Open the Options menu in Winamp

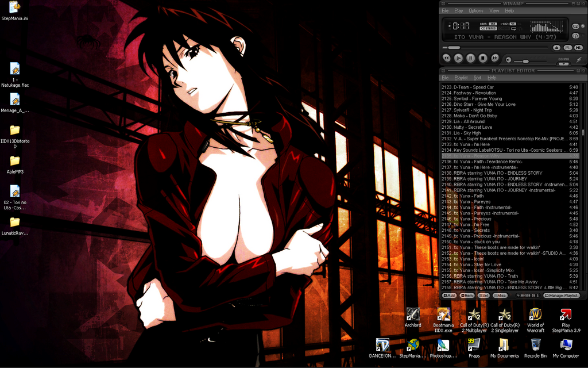[x=475, y=10]
